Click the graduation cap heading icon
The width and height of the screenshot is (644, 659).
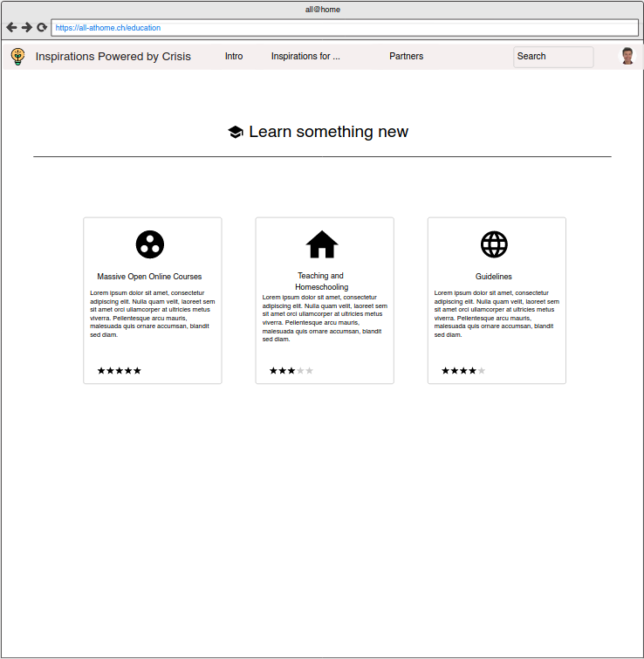[236, 132]
